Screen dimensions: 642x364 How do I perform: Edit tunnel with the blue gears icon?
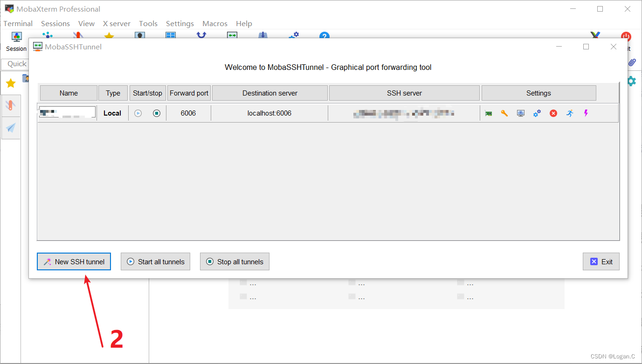click(x=537, y=113)
